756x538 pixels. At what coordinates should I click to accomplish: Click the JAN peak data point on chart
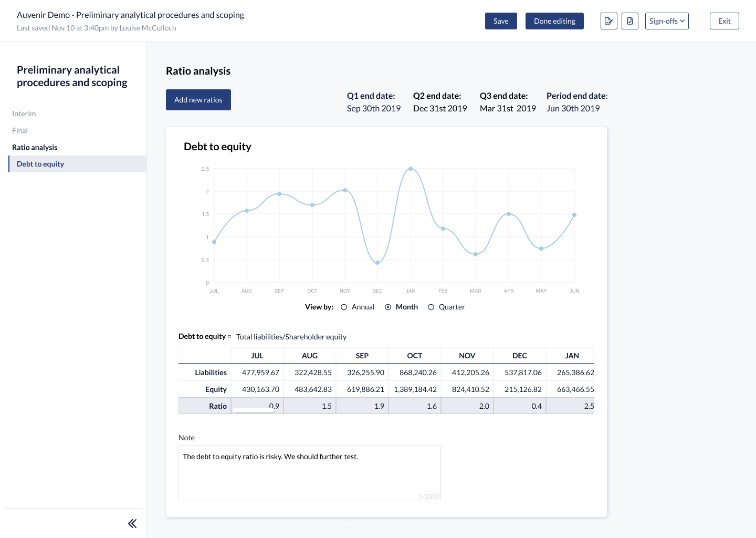click(411, 169)
